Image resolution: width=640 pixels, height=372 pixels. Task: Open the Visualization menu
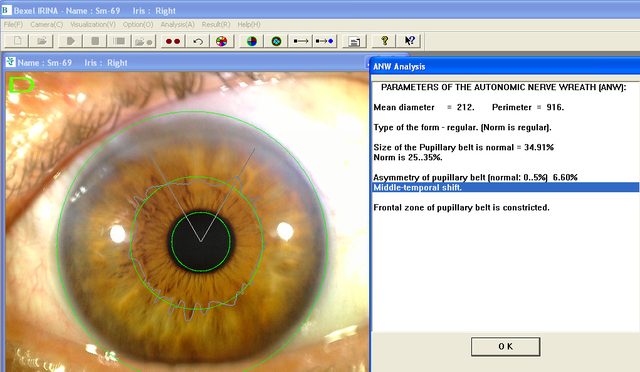tap(93, 25)
